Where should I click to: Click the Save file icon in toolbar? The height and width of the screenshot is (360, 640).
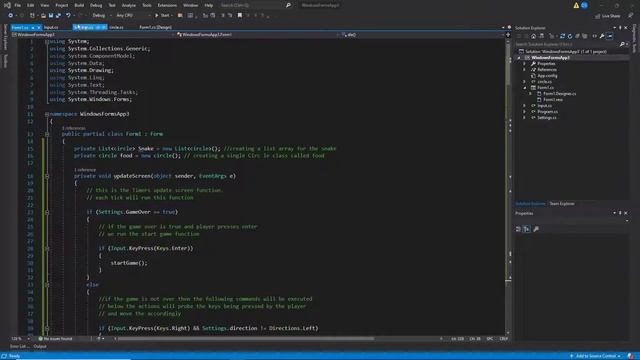pos(51,16)
